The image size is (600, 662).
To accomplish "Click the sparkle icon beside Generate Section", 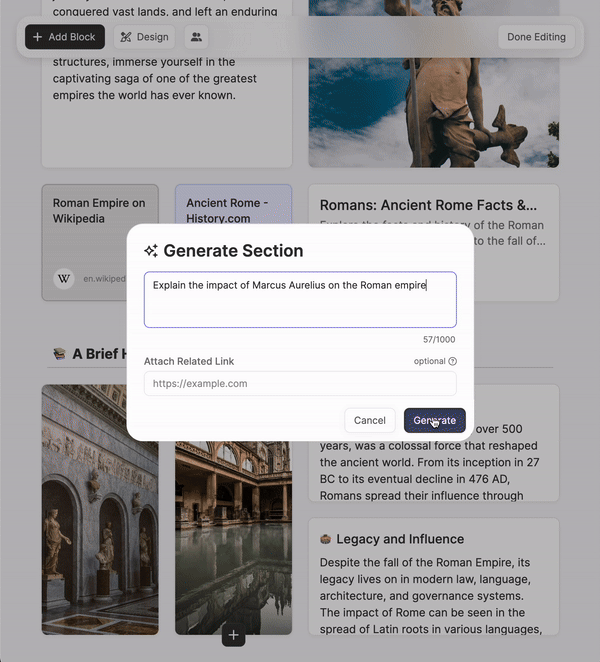I will click(151, 251).
